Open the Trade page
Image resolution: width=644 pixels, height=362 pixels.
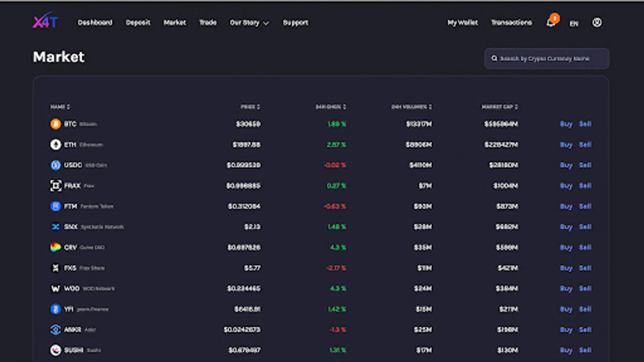tap(208, 23)
